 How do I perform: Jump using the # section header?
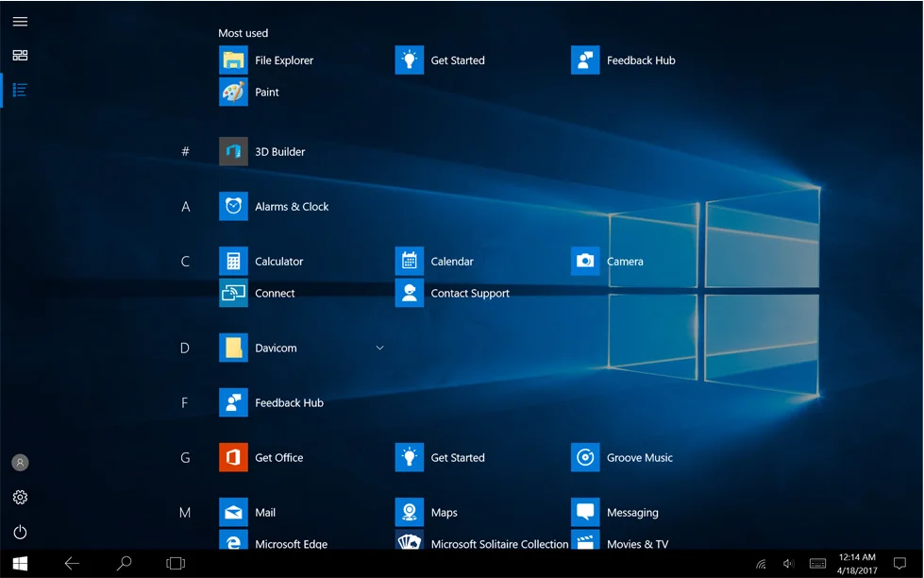(x=185, y=151)
